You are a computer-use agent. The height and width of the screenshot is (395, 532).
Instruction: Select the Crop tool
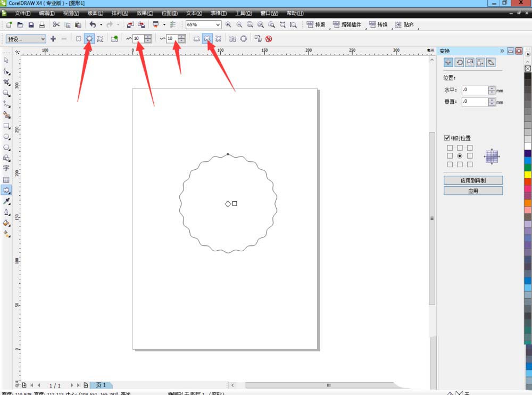point(6,82)
